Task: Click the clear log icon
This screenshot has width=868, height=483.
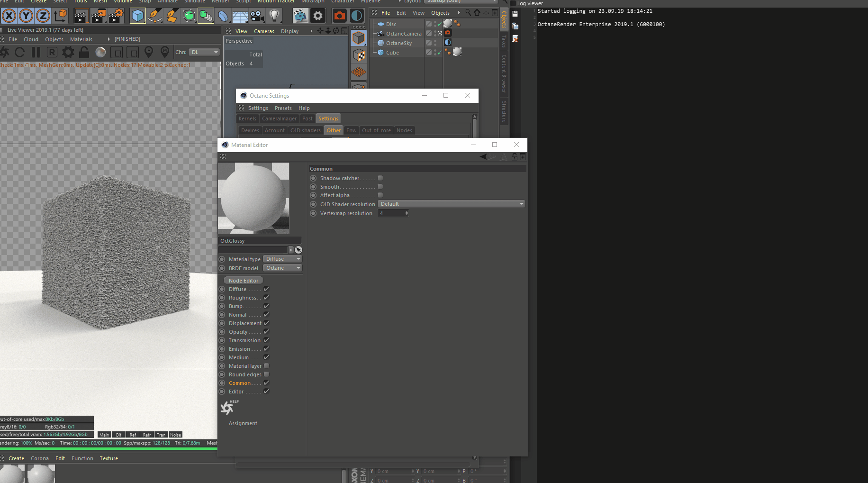Action: click(515, 38)
